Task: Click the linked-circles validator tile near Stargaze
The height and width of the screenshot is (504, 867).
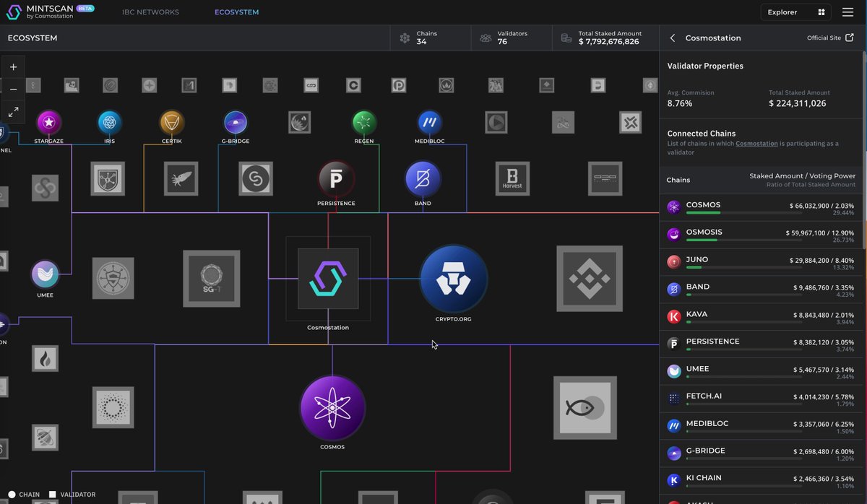Action: click(44, 188)
